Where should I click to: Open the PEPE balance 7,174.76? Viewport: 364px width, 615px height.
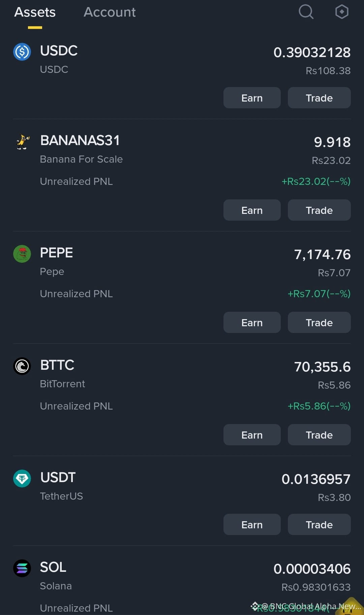(322, 254)
